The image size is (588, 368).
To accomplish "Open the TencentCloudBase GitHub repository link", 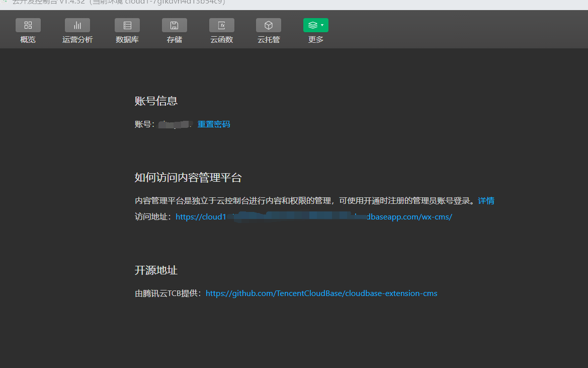I will coord(321,293).
